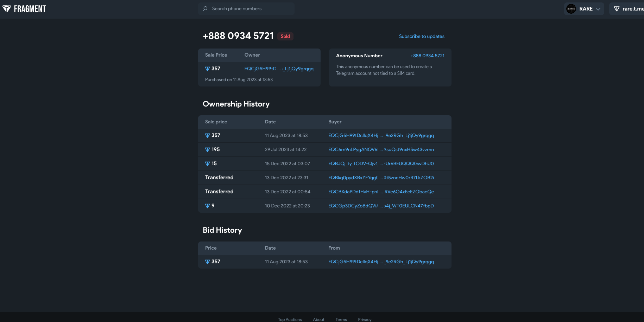Click Subscribe to updates link
This screenshot has height=322, width=644.
(422, 37)
